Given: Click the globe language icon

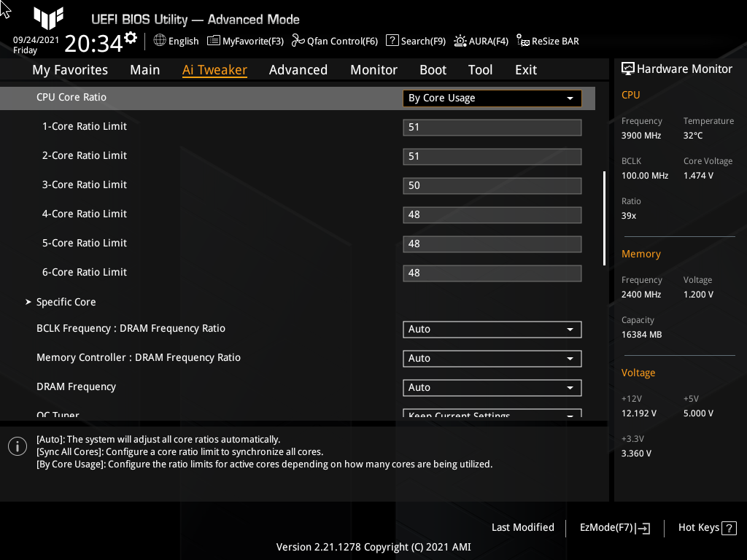Looking at the screenshot, I should tap(160, 41).
